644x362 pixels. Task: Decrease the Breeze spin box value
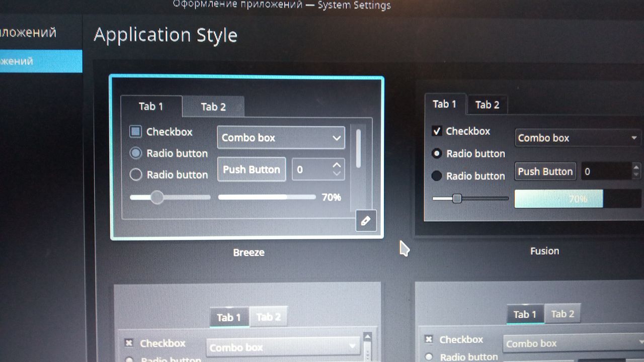[337, 173]
